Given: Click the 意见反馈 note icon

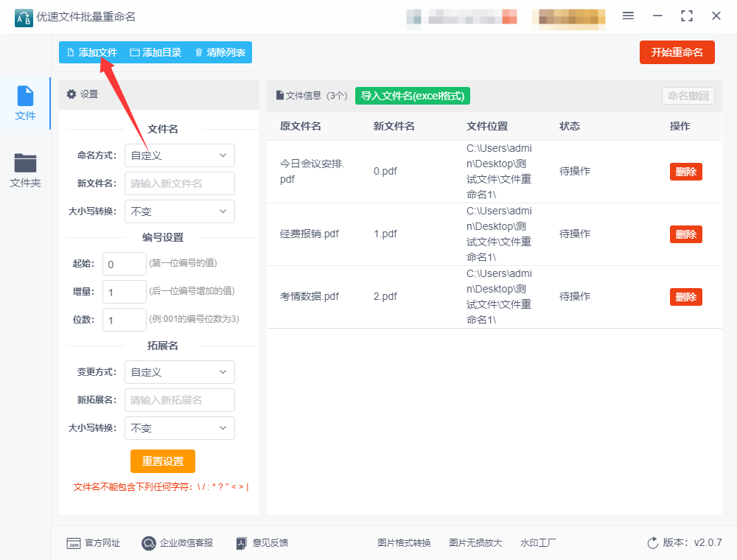Looking at the screenshot, I should pyautogui.click(x=241, y=544).
